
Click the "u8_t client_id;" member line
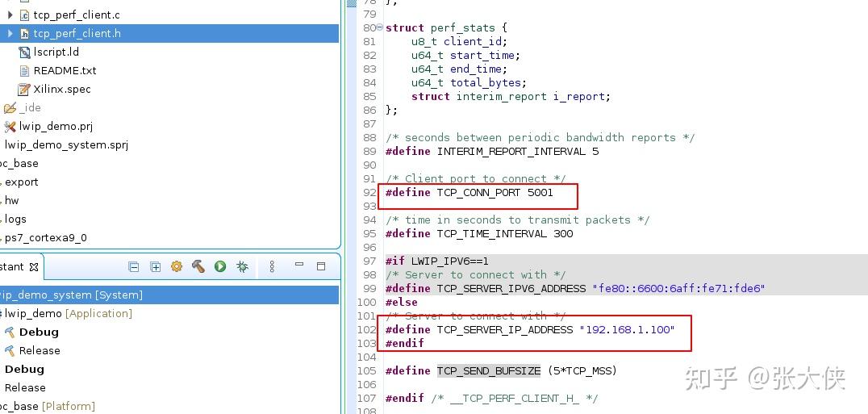(x=459, y=41)
